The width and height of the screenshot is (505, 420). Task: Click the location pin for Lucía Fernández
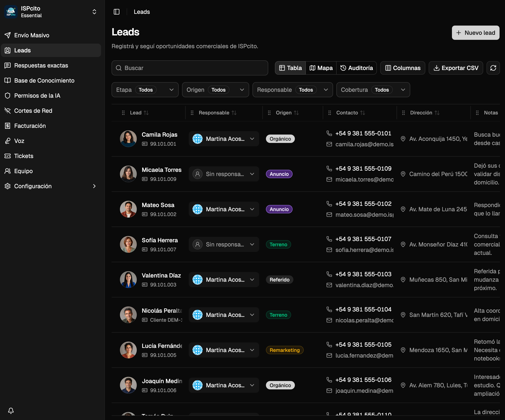pos(403,350)
